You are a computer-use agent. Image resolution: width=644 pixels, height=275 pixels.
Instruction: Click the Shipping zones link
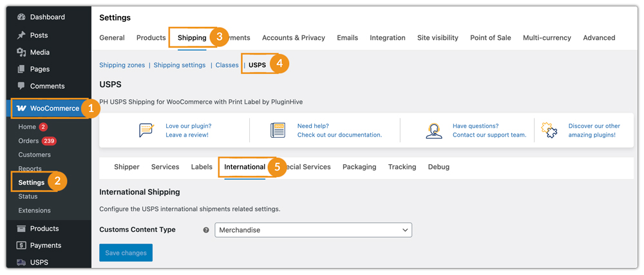(122, 65)
